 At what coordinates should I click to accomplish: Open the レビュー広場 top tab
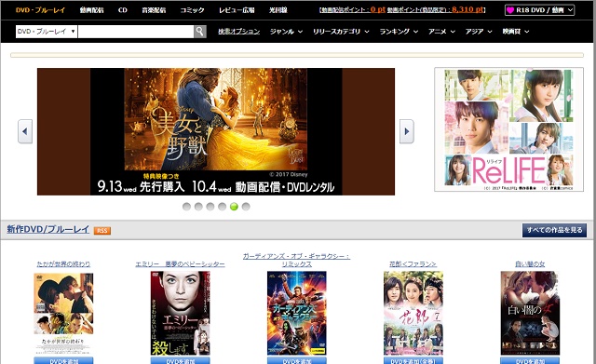point(237,10)
